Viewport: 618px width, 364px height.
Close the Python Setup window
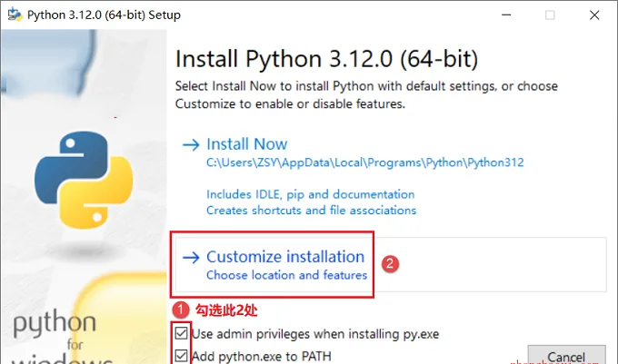coord(594,15)
